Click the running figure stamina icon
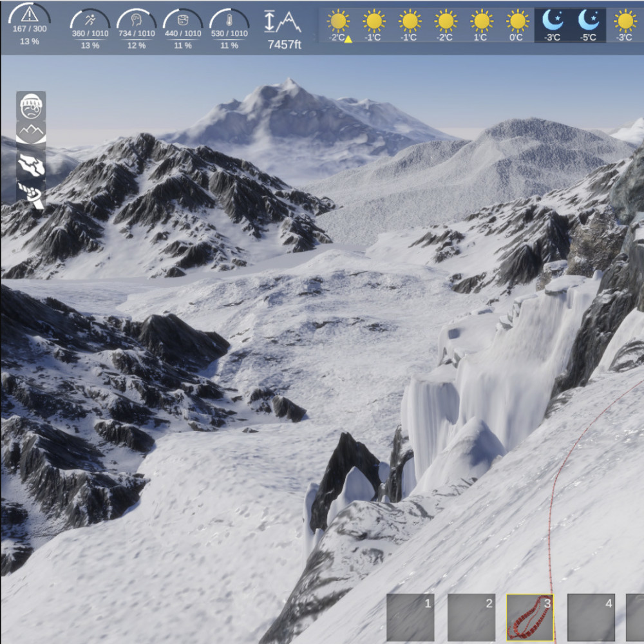Viewport: 644px width, 644px height. (x=90, y=20)
